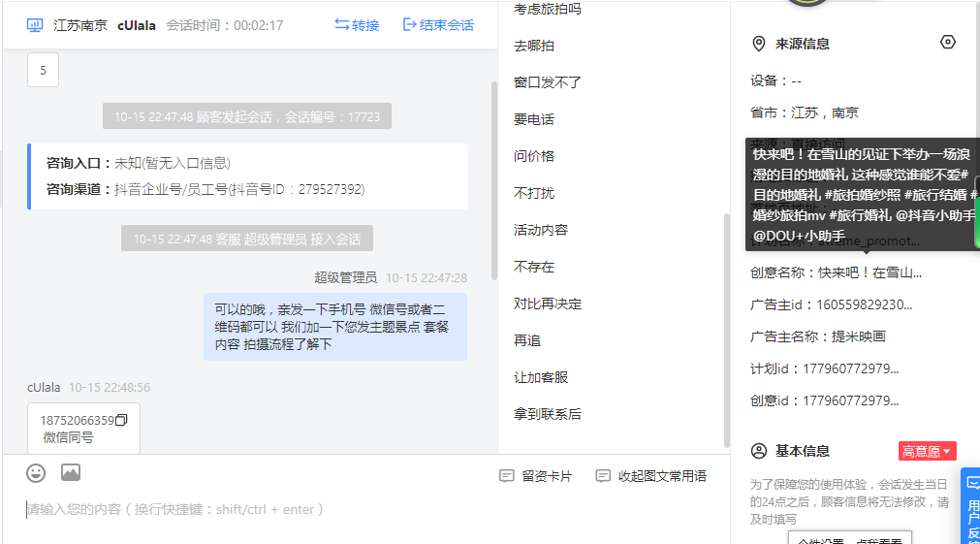
Task: Click the monitor device icon beside 江苏南京
Action: [35, 25]
